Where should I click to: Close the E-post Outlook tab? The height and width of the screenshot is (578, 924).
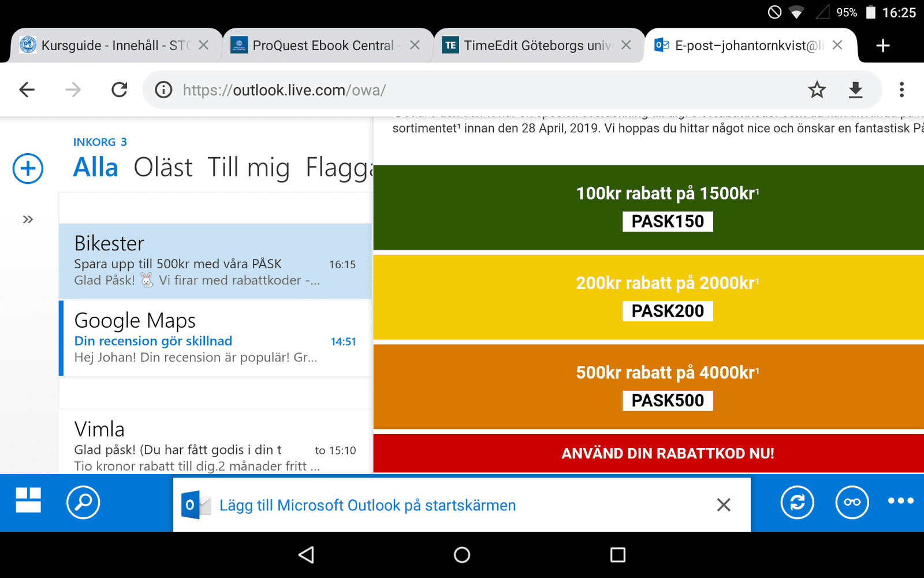(x=837, y=45)
